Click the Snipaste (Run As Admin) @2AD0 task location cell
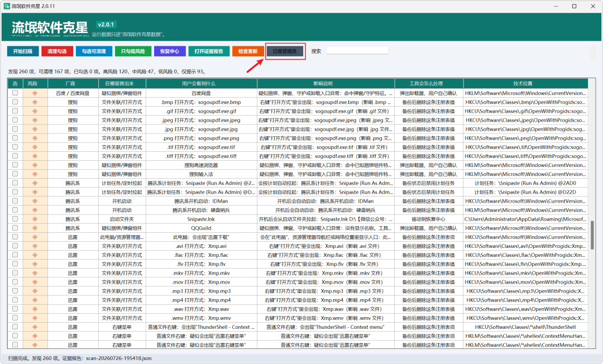603x364 pixels. click(x=526, y=183)
